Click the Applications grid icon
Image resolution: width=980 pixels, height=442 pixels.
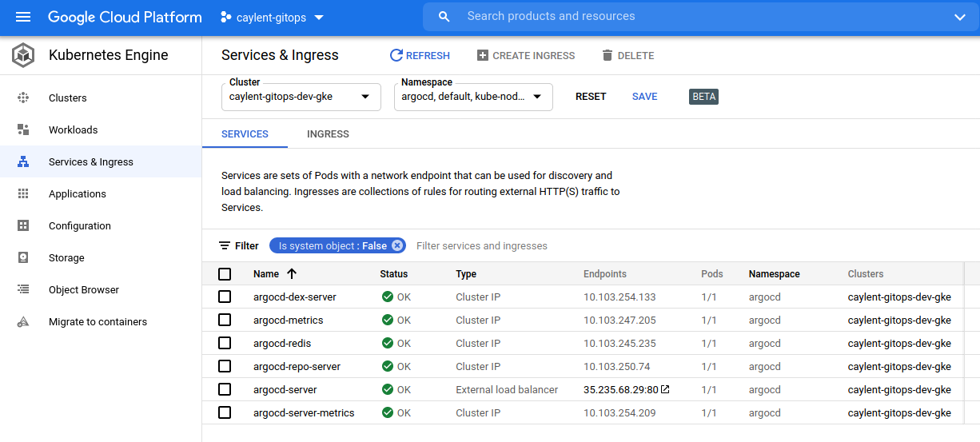coord(23,193)
